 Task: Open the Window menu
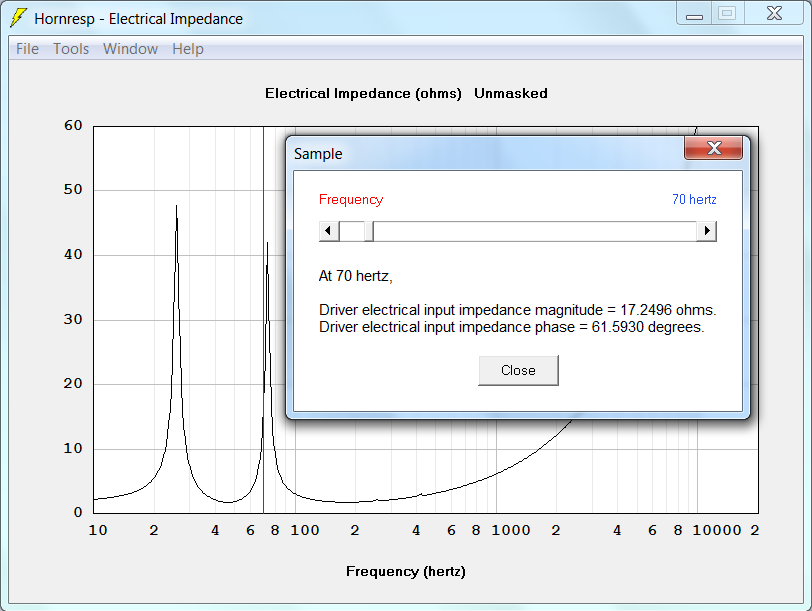pyautogui.click(x=130, y=49)
